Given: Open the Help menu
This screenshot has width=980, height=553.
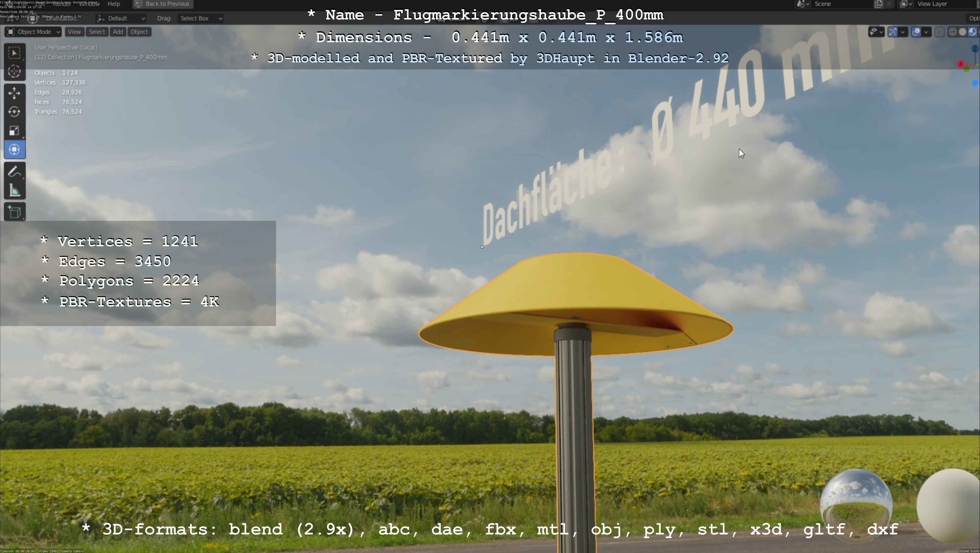Looking at the screenshot, I should [x=114, y=4].
